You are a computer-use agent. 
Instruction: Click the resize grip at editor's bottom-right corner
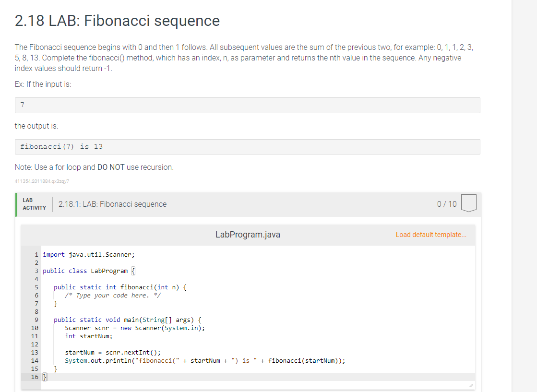pyautogui.click(x=471, y=384)
